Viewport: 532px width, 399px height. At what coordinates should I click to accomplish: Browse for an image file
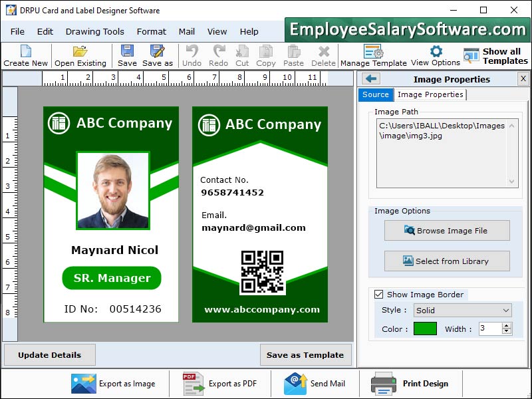pos(446,230)
